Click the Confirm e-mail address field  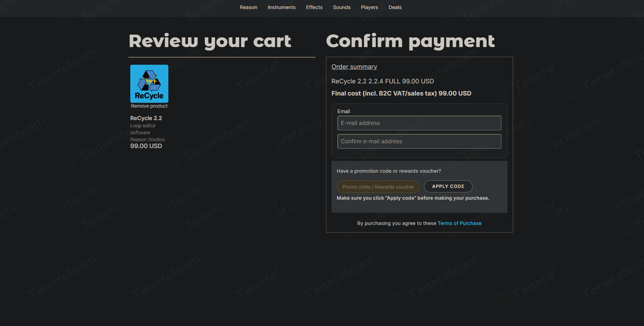[x=419, y=142]
